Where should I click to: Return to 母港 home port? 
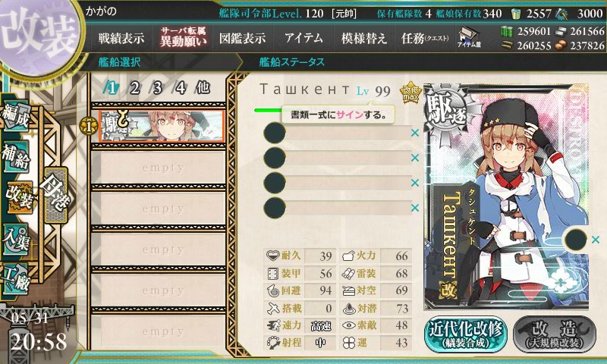click(x=56, y=195)
